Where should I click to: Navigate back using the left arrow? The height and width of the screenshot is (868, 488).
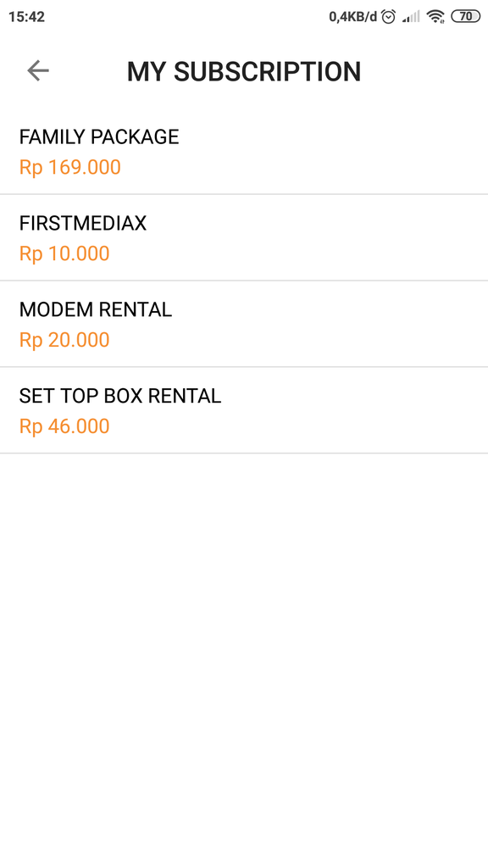(x=37, y=71)
